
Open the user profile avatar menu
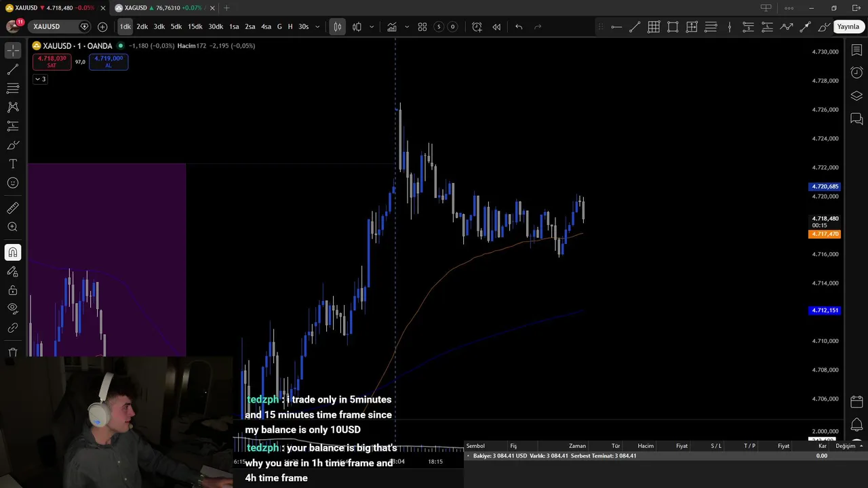[12, 26]
